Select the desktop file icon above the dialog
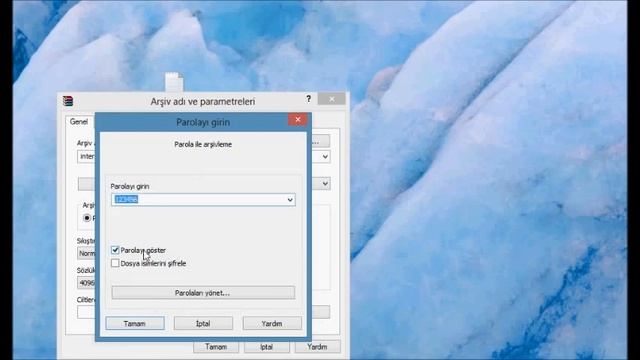The height and width of the screenshot is (360, 640). [x=174, y=82]
